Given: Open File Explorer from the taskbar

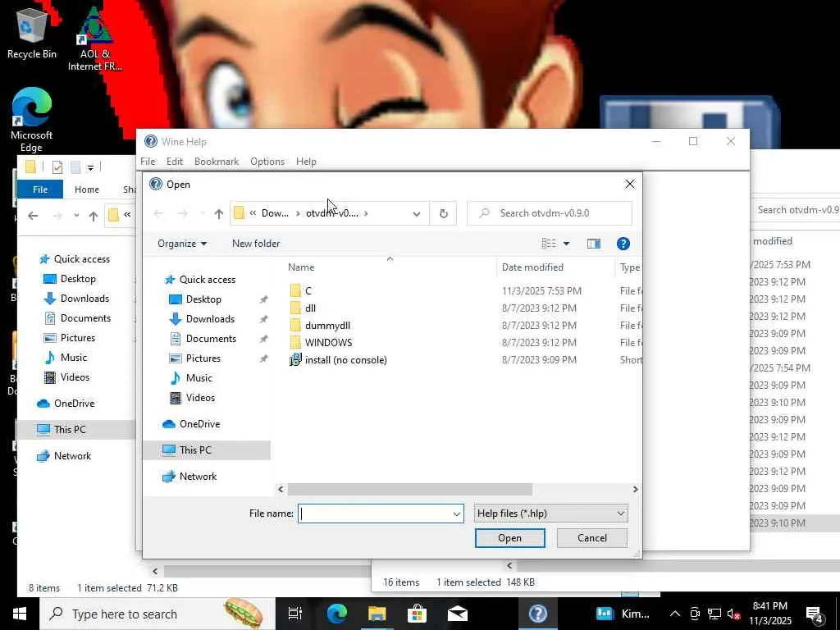Looking at the screenshot, I should coord(377,614).
